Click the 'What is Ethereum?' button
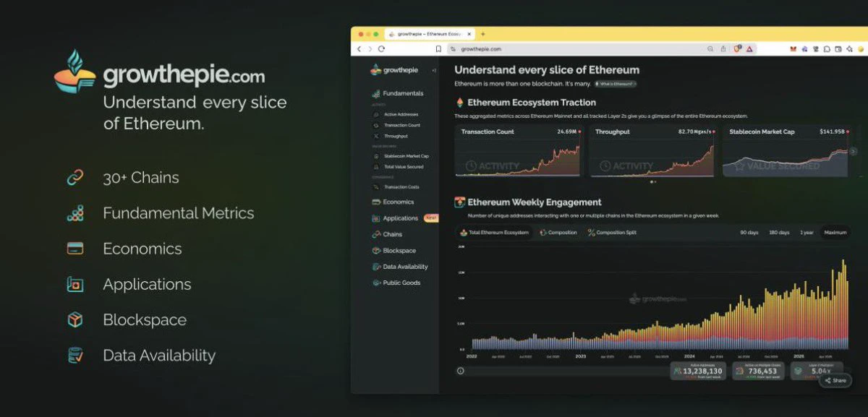The height and width of the screenshot is (417, 868). click(615, 84)
